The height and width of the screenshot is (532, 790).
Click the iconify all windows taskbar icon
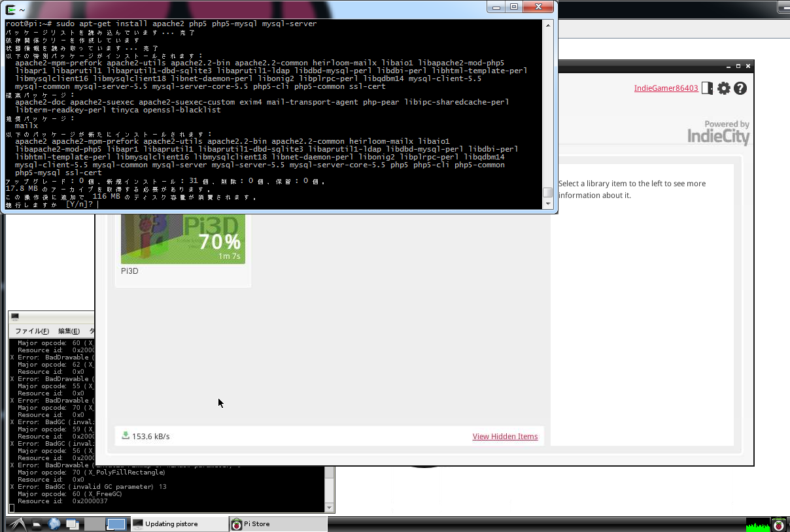tap(72, 524)
